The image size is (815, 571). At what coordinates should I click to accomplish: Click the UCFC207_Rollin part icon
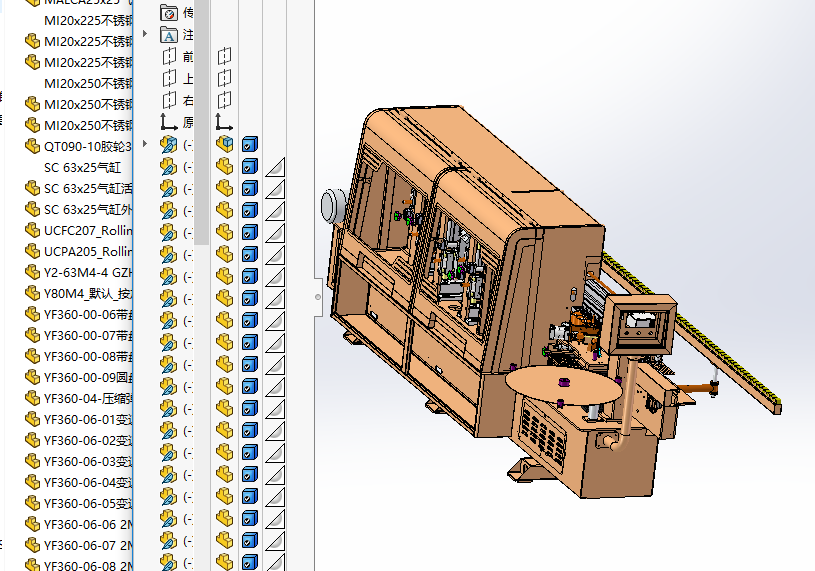tap(32, 230)
